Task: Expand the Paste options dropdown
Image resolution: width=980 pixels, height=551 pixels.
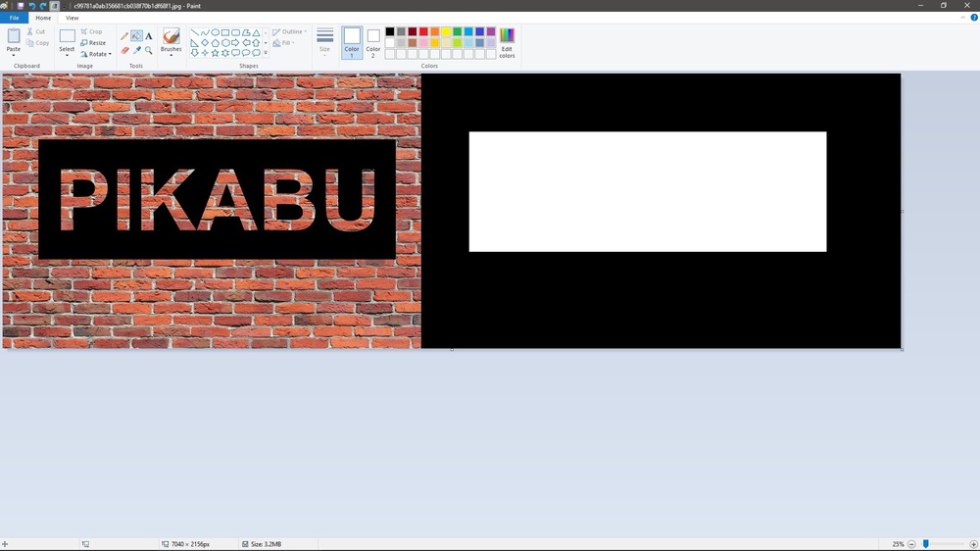Action: point(14,55)
